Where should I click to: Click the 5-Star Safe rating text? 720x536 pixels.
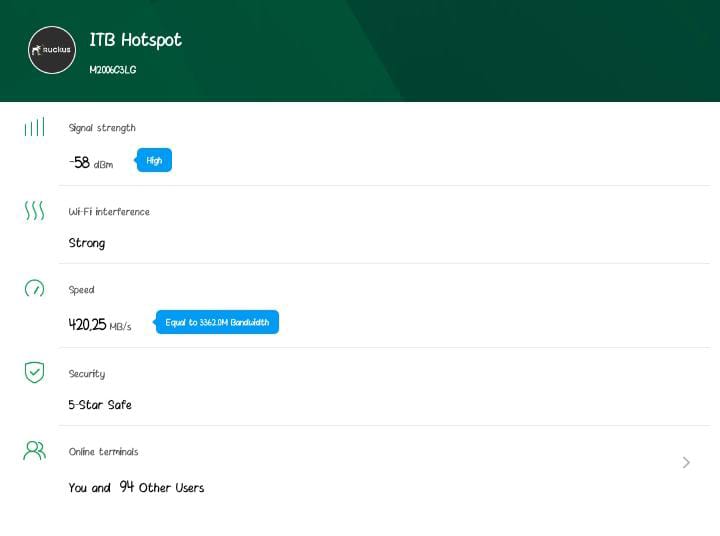click(x=100, y=405)
